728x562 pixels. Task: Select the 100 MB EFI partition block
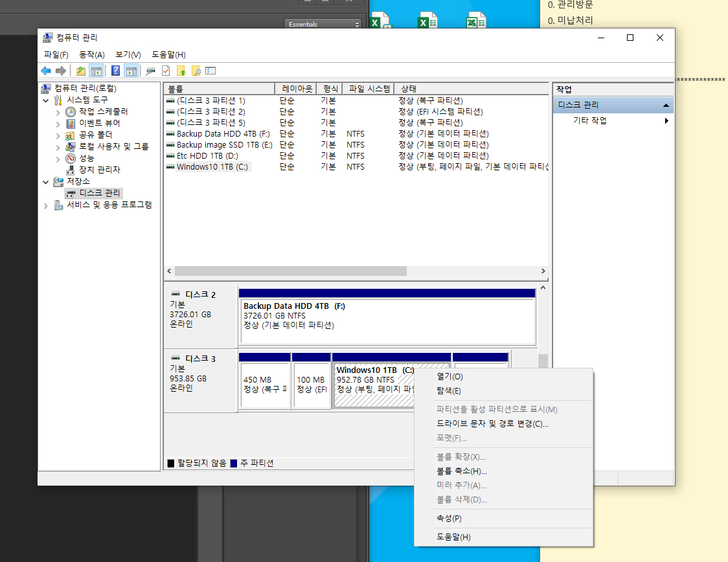click(x=311, y=381)
